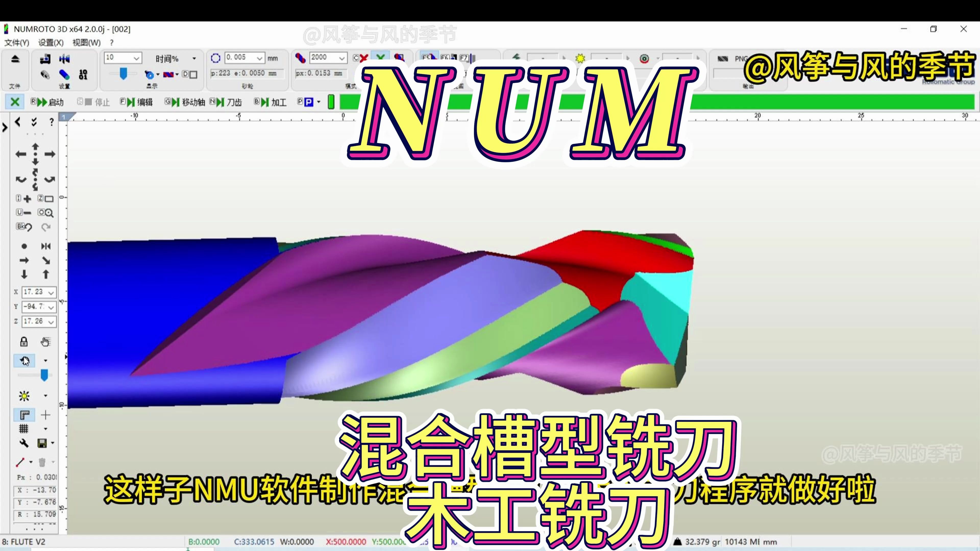Click the red-blue striped tool mode icon
The image size is (980, 551).
tap(301, 58)
